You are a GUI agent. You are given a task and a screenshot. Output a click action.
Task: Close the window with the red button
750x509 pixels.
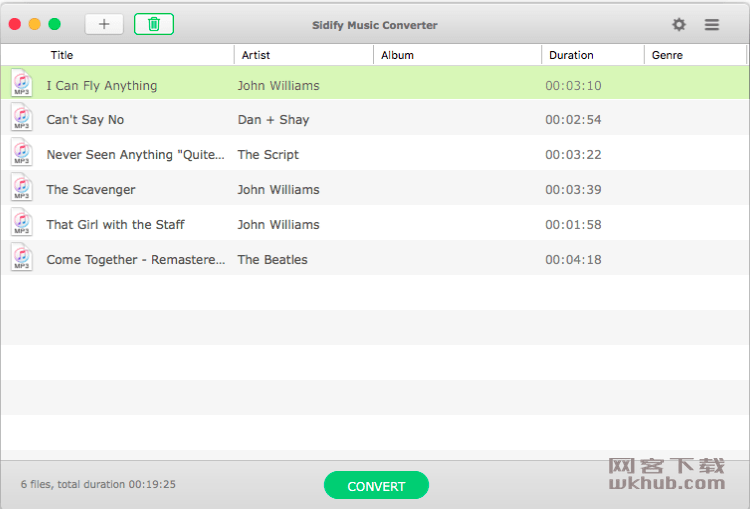coord(15,24)
